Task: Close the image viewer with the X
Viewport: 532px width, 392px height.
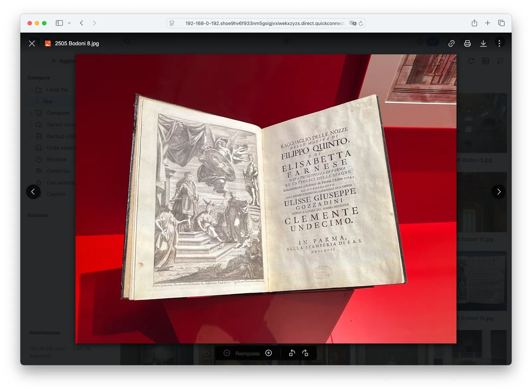Action: coord(32,44)
